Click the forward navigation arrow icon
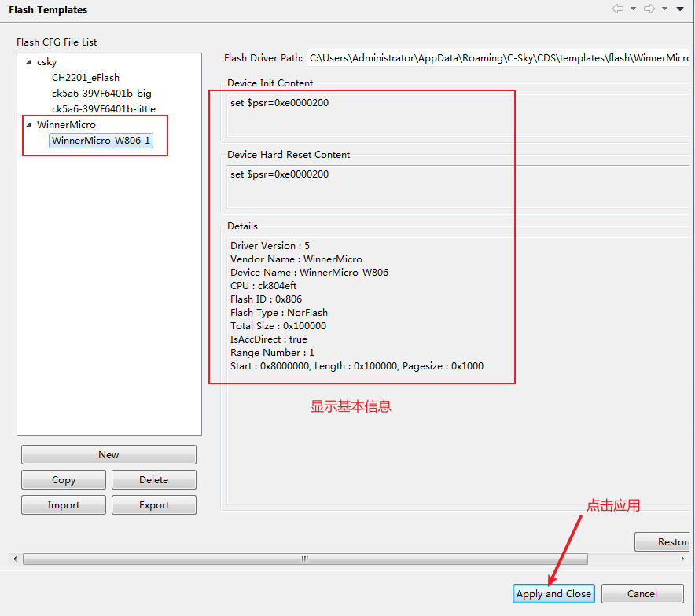 (x=649, y=9)
